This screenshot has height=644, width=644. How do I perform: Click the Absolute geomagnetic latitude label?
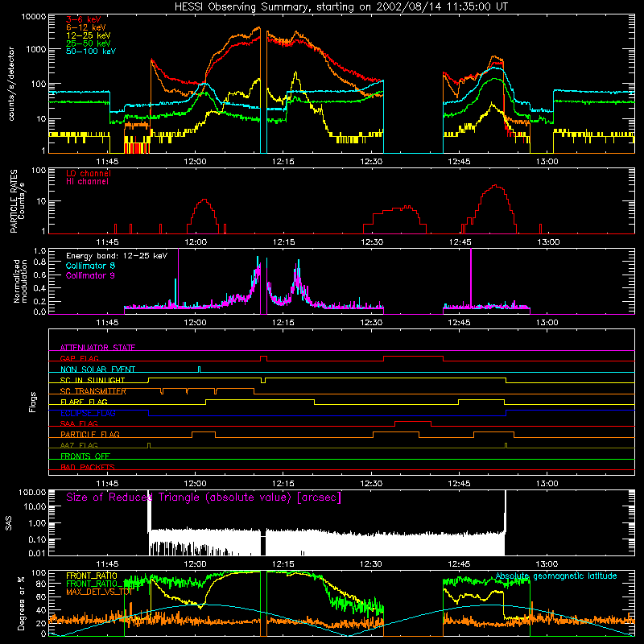pyautogui.click(x=556, y=576)
